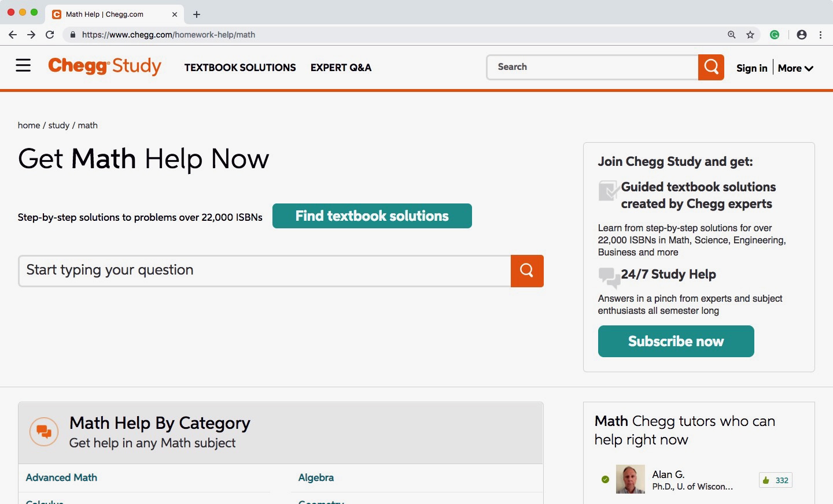Screen dimensions: 833x504
Task: Click the Sign in link
Action: (x=752, y=68)
